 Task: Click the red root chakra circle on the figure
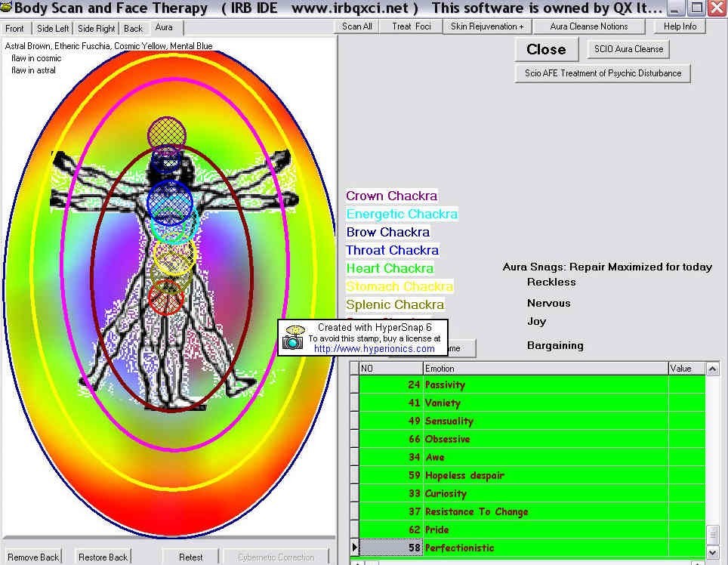pos(166,298)
